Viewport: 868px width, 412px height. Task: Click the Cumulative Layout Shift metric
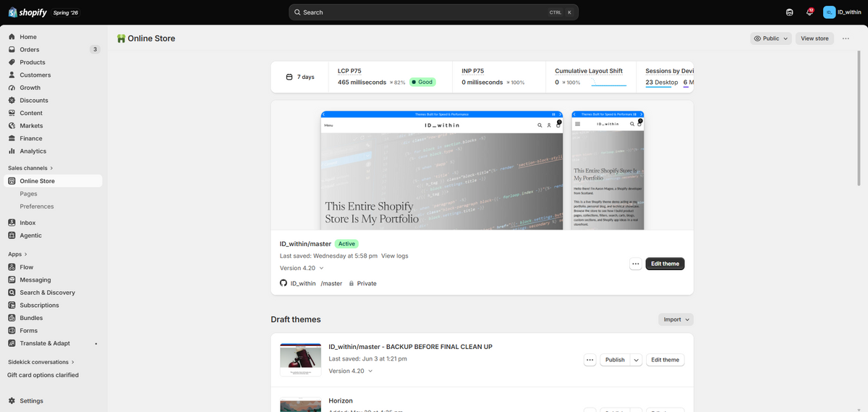[x=589, y=71]
